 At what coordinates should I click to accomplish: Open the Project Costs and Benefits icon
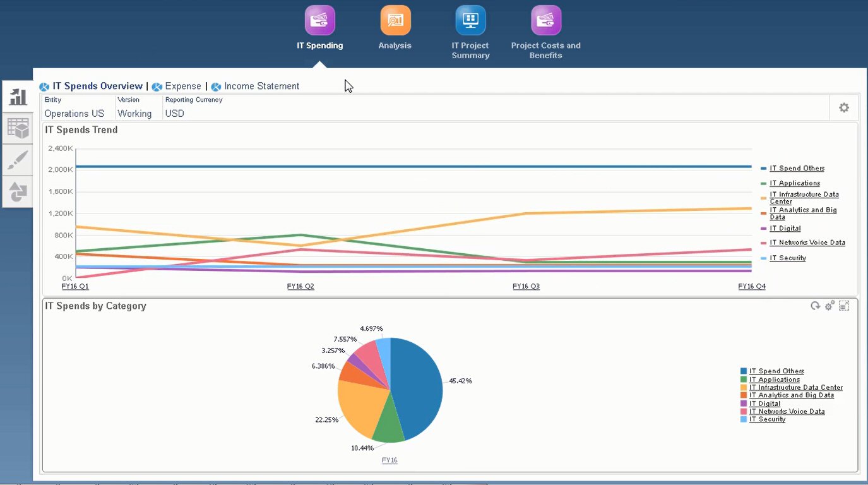[545, 20]
